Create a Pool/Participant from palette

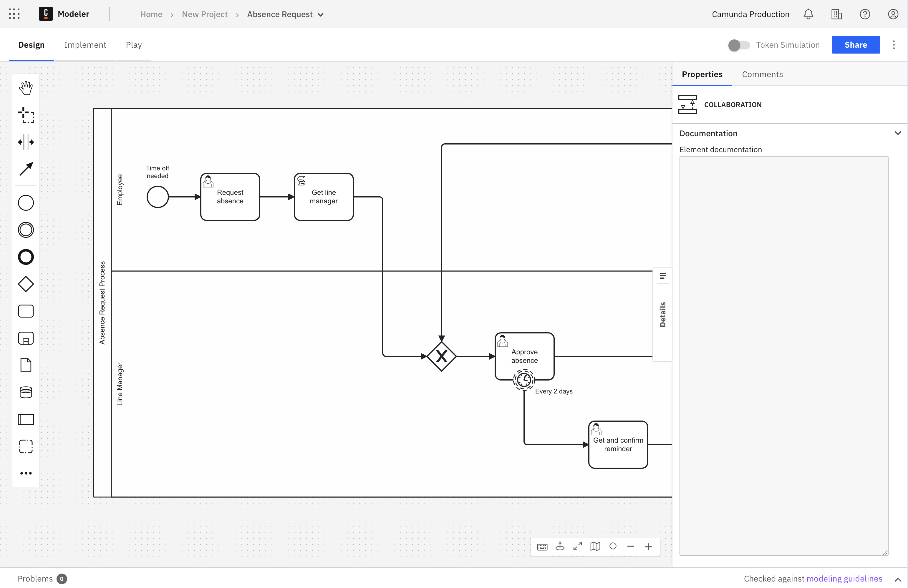click(26, 419)
